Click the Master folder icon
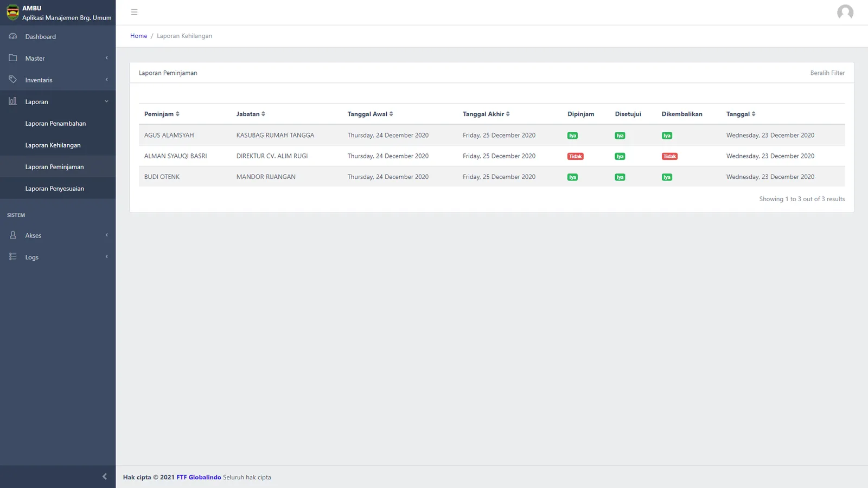Viewport: 868px width, 488px height. point(13,58)
